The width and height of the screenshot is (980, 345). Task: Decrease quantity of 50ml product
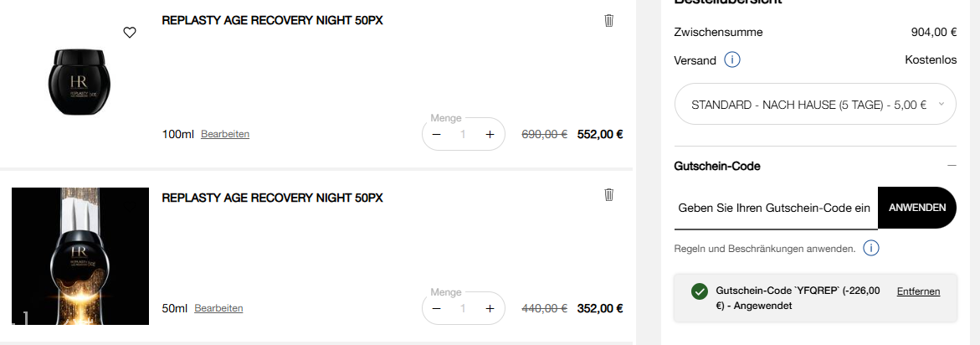pyautogui.click(x=436, y=308)
